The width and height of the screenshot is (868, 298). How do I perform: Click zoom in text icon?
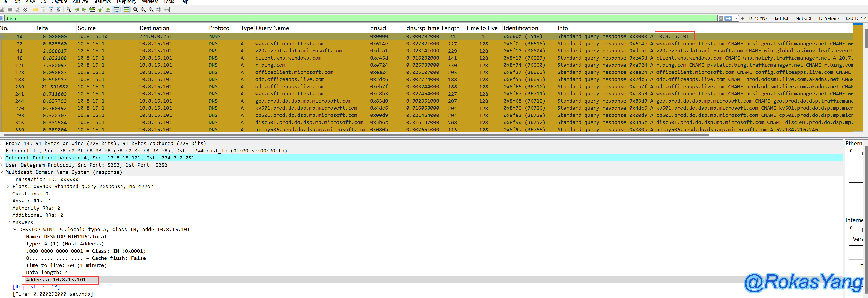[x=136, y=10]
